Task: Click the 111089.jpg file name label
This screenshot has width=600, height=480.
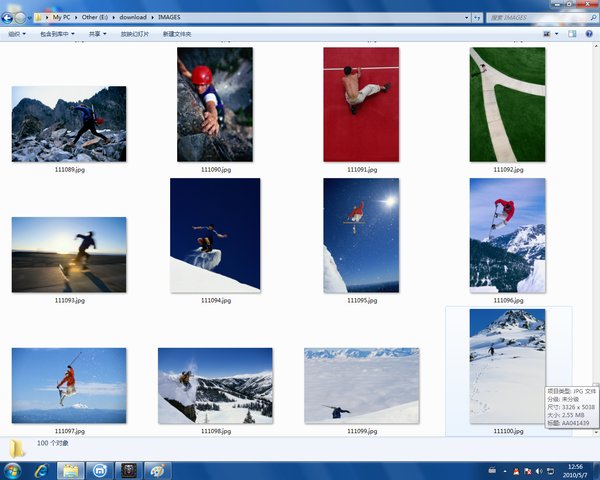Action: tap(70, 170)
